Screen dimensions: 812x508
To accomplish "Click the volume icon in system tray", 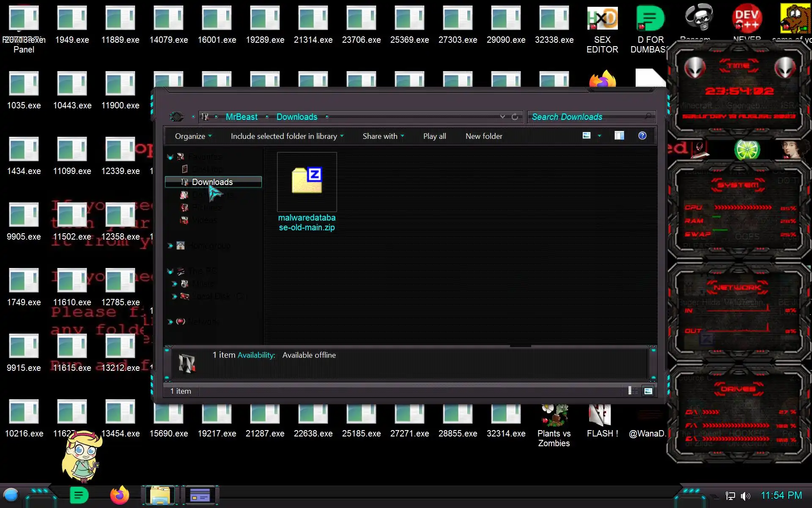I will click(x=745, y=496).
